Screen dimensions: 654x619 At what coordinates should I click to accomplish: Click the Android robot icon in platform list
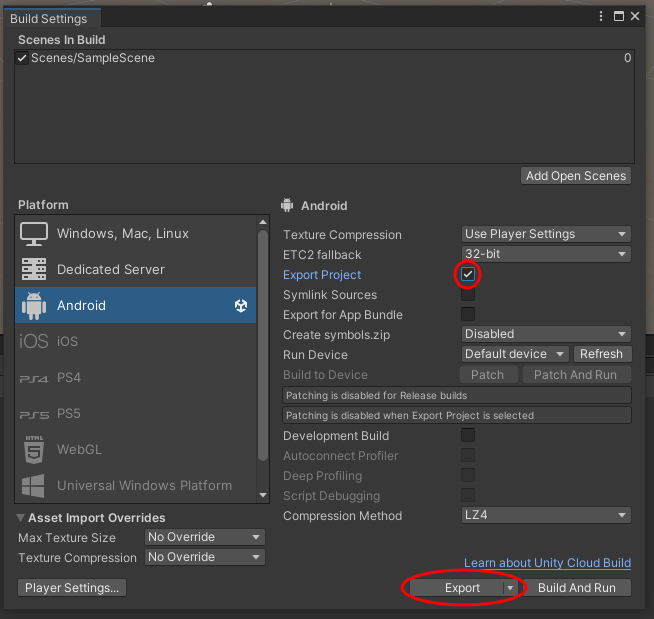point(34,305)
